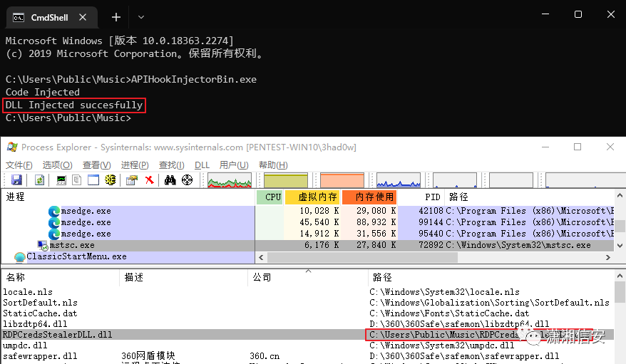Image resolution: width=626 pixels, height=364 pixels.
Task: Open the 用户(U) menu
Action: tap(234, 165)
